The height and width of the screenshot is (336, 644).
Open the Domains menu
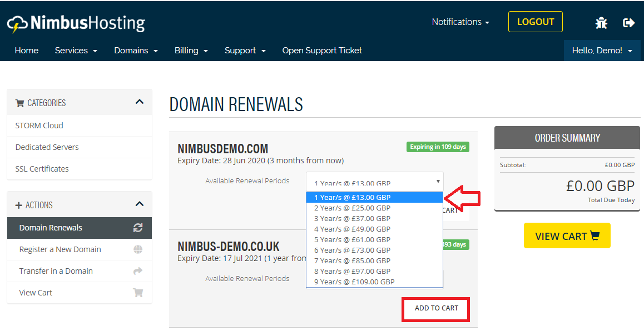136,51
